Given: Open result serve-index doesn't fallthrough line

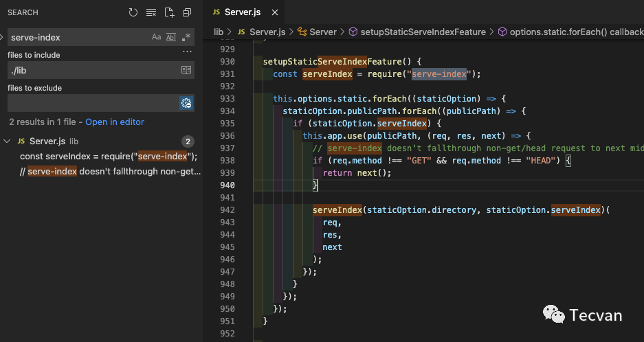Looking at the screenshot, I should [110, 171].
